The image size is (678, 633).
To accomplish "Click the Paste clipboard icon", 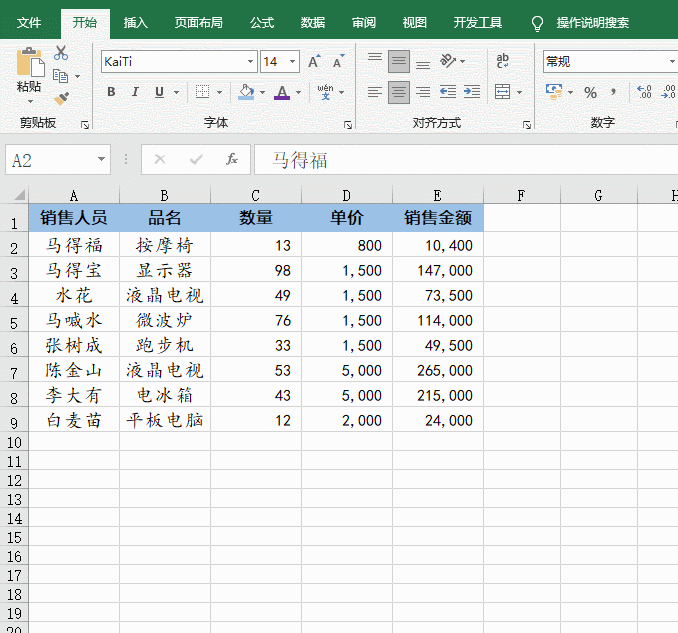I will point(30,63).
